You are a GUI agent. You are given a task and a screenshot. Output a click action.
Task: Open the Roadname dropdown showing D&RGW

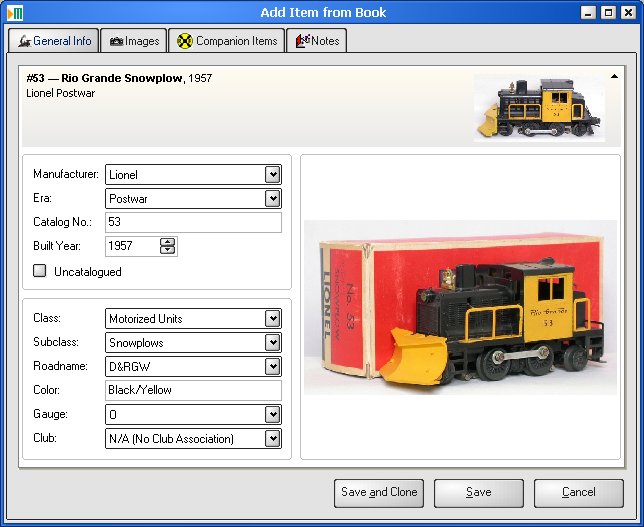coord(273,366)
